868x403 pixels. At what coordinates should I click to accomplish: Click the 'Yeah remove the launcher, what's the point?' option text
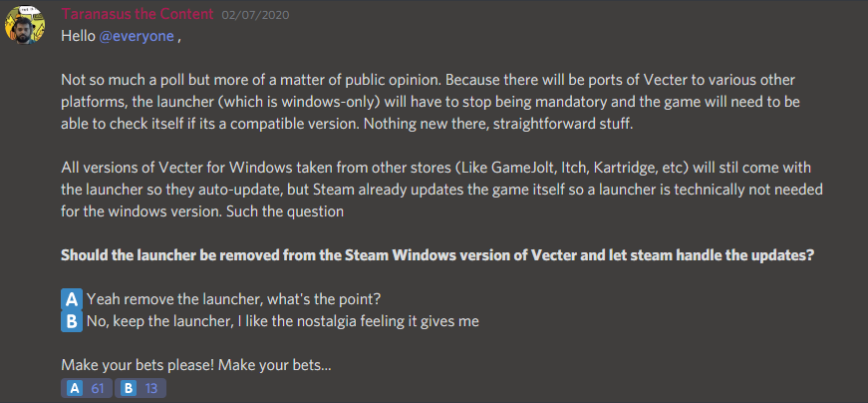pos(233,299)
